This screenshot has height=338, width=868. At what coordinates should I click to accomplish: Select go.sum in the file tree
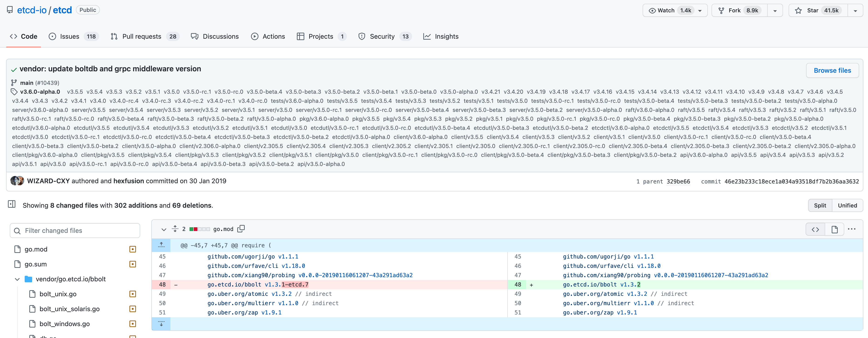pyautogui.click(x=35, y=264)
